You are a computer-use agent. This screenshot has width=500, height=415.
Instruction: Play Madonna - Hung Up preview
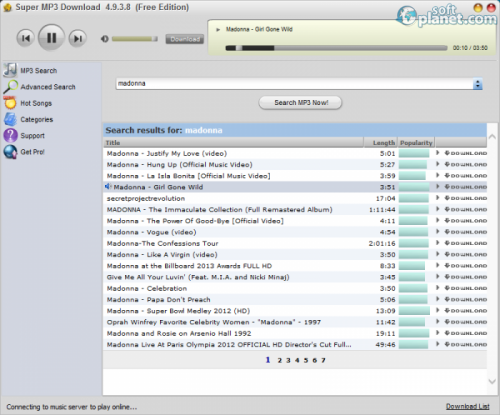coord(438,164)
